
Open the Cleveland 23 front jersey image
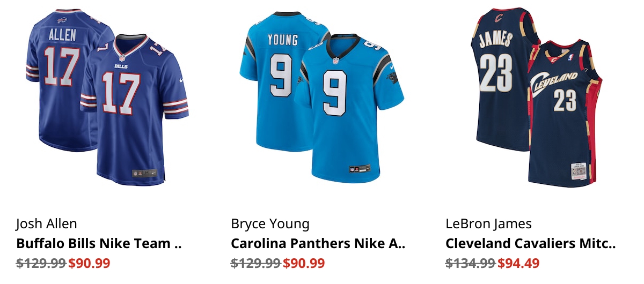(565, 113)
